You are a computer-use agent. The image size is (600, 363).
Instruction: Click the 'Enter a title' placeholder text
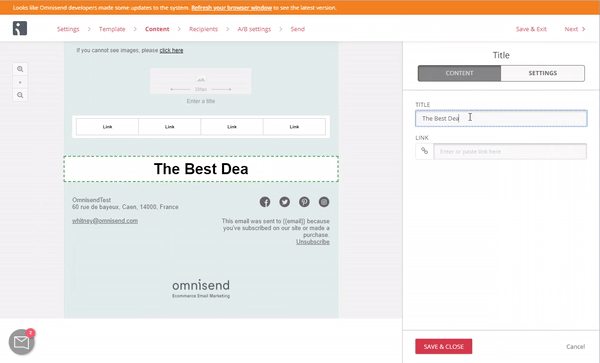pyautogui.click(x=201, y=101)
